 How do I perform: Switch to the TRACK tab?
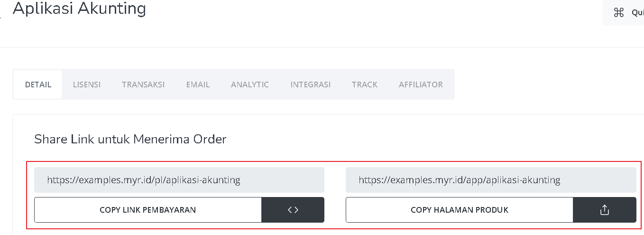coord(365,85)
